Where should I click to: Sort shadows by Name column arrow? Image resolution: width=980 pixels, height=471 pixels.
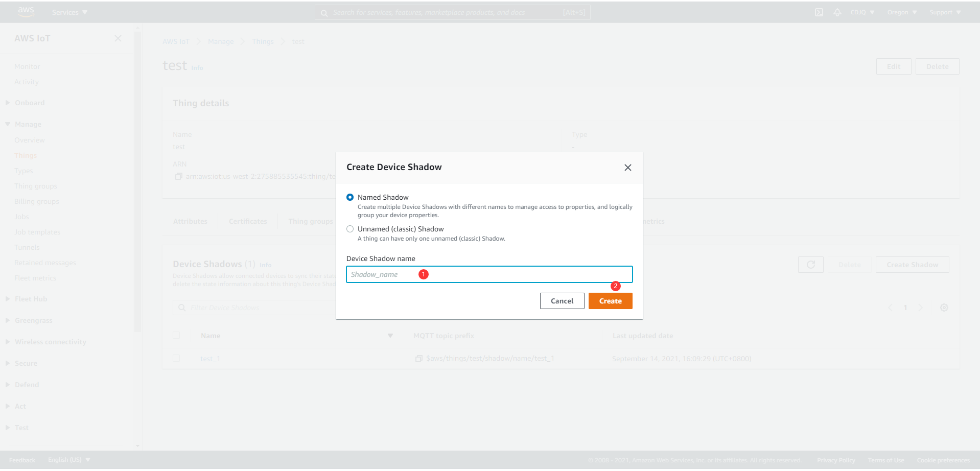(390, 336)
